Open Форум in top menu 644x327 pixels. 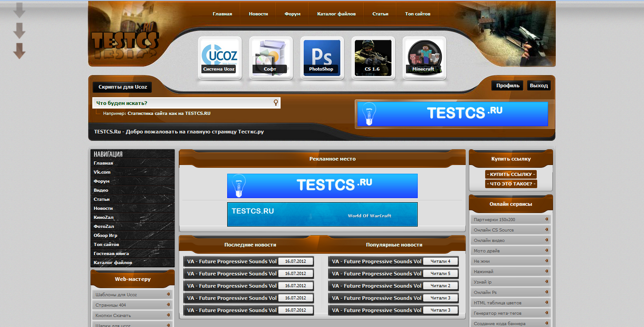292,14
